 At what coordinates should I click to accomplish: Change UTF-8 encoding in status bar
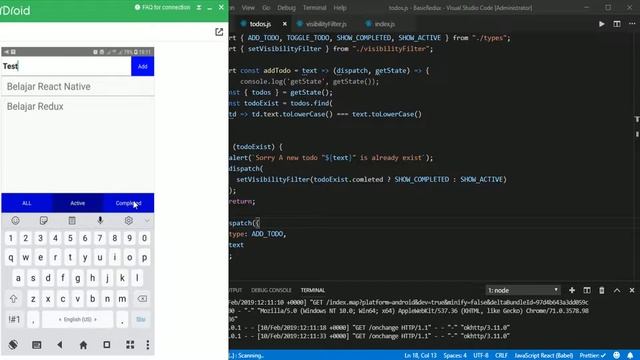click(x=481, y=356)
